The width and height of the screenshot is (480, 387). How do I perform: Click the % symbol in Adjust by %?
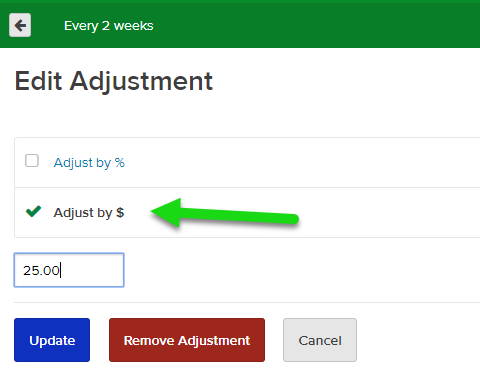pyautogui.click(x=120, y=163)
